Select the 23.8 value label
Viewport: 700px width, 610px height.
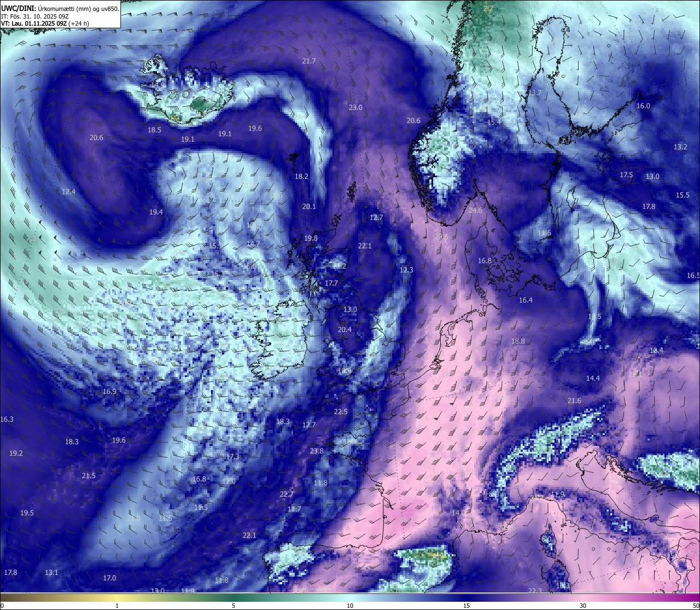[x=317, y=451]
